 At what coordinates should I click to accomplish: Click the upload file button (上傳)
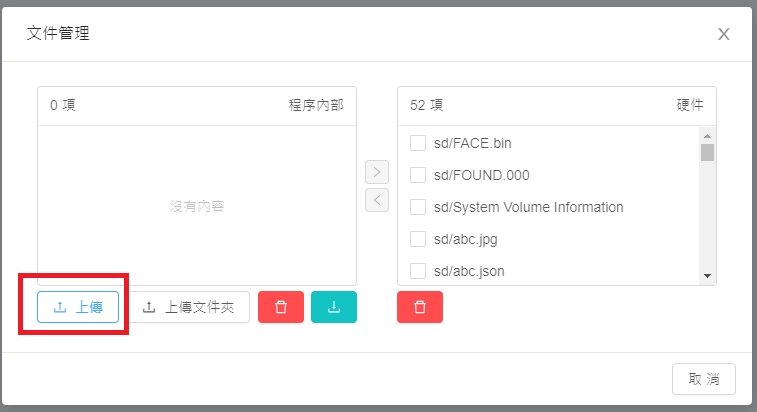(78, 307)
